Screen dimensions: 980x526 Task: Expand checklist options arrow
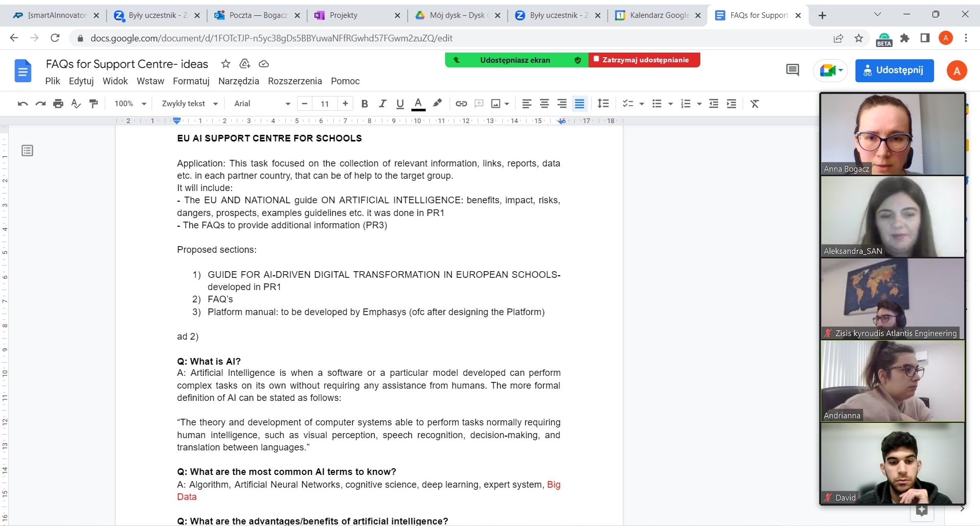[642, 104]
